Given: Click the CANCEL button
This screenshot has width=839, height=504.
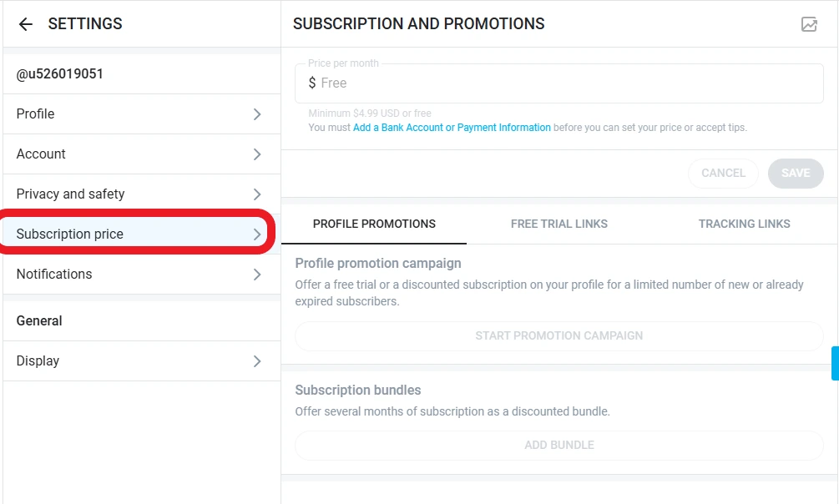Looking at the screenshot, I should point(723,173).
